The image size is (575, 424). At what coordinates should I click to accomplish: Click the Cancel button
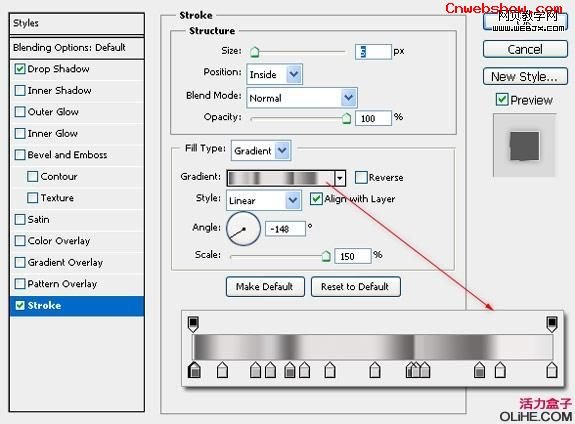(525, 49)
